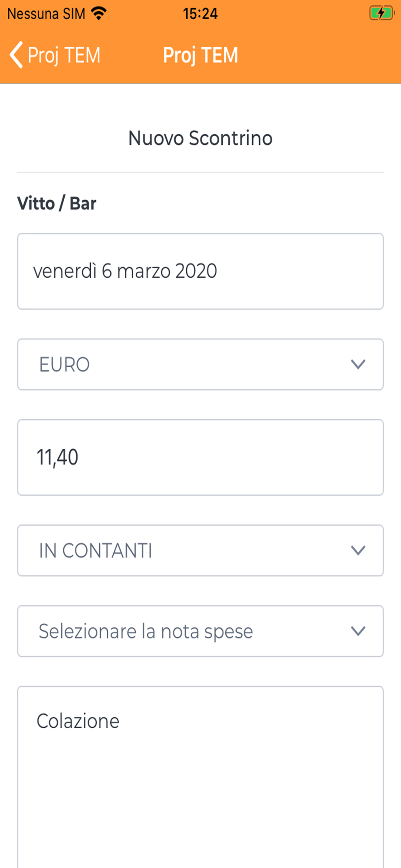Screen dimensions: 401x868
Task: Tap the centered Proj TEM navigation title
Action: (200, 55)
